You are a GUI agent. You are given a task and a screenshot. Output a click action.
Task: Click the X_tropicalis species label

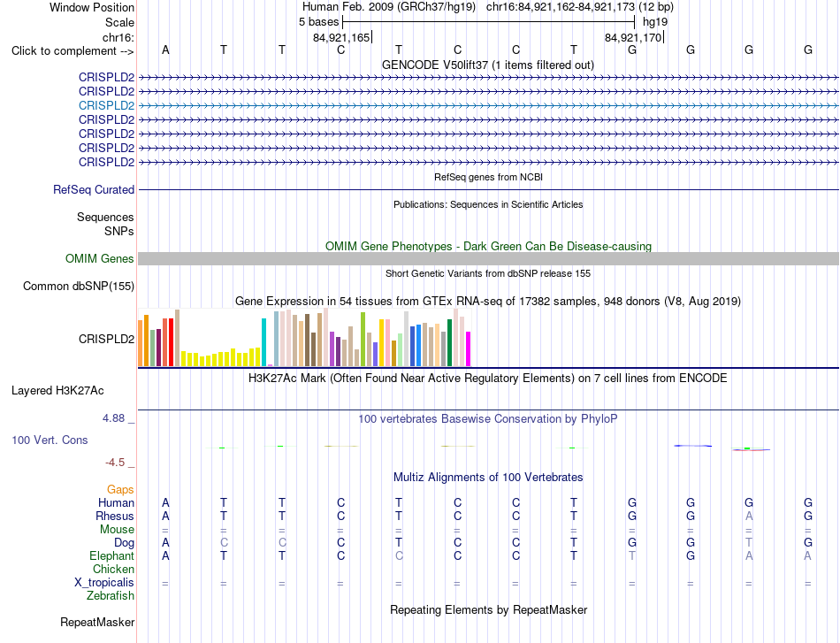coord(104,583)
